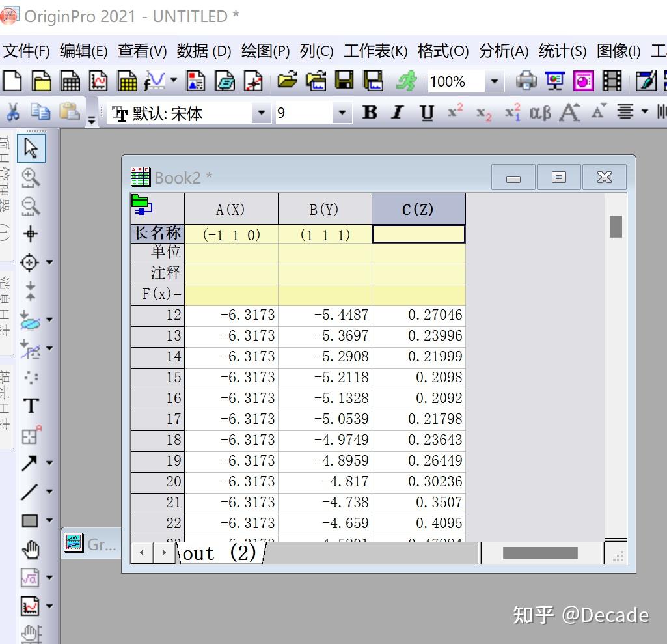The width and height of the screenshot is (667, 644).
Task: Click the C(Z) column header
Action: pyautogui.click(x=418, y=208)
